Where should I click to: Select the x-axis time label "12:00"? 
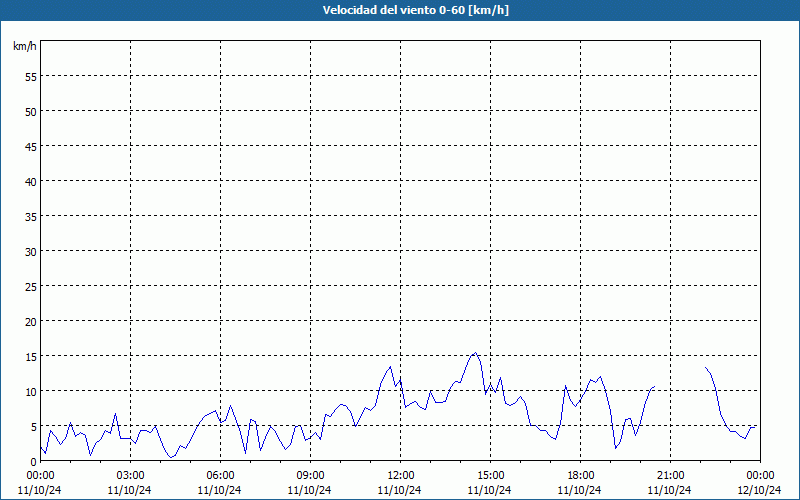[401, 476]
